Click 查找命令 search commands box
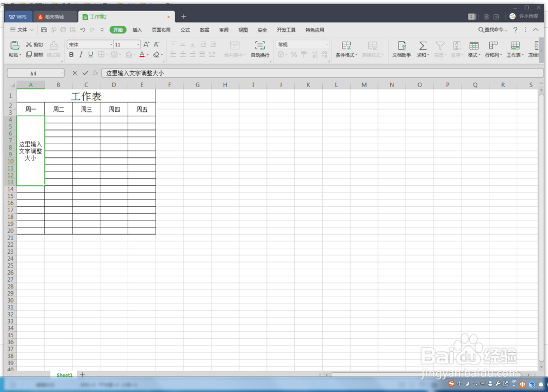The image size is (548, 392). point(493,30)
